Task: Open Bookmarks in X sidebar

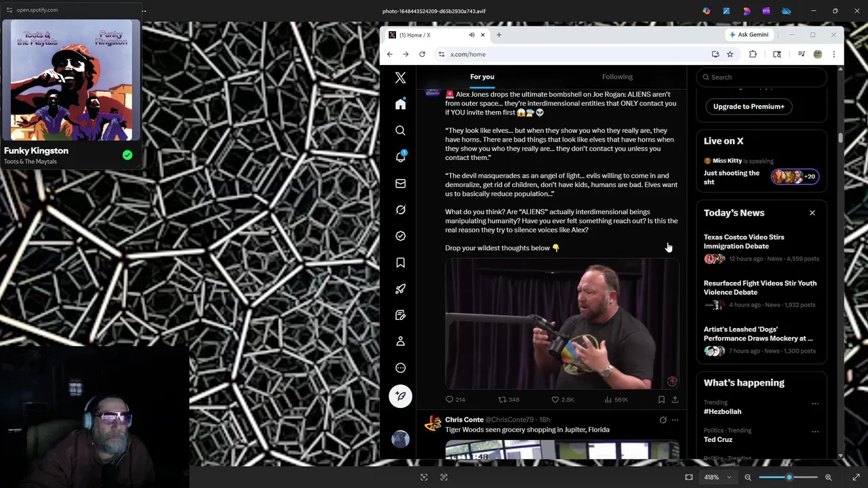Action: pos(400,262)
